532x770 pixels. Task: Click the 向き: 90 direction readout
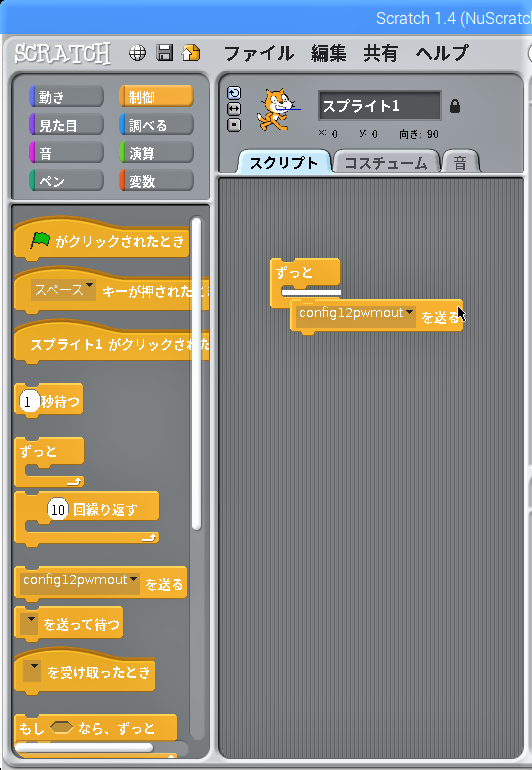pos(419,134)
